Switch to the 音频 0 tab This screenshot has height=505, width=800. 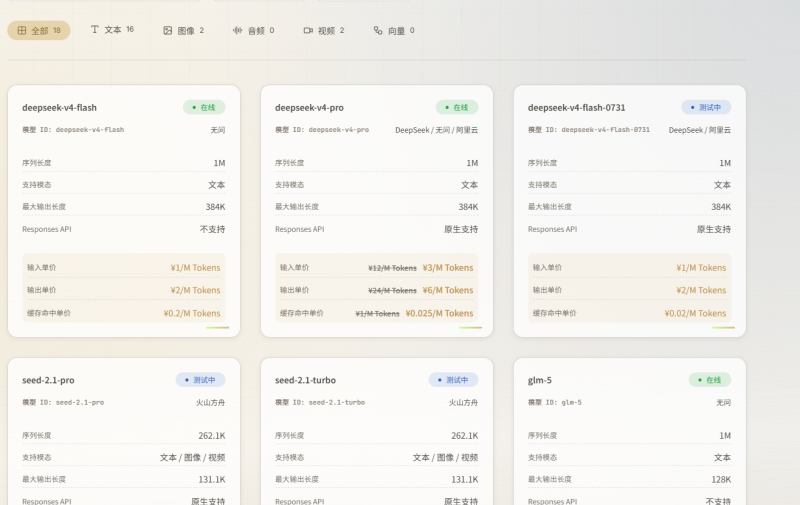click(x=254, y=31)
